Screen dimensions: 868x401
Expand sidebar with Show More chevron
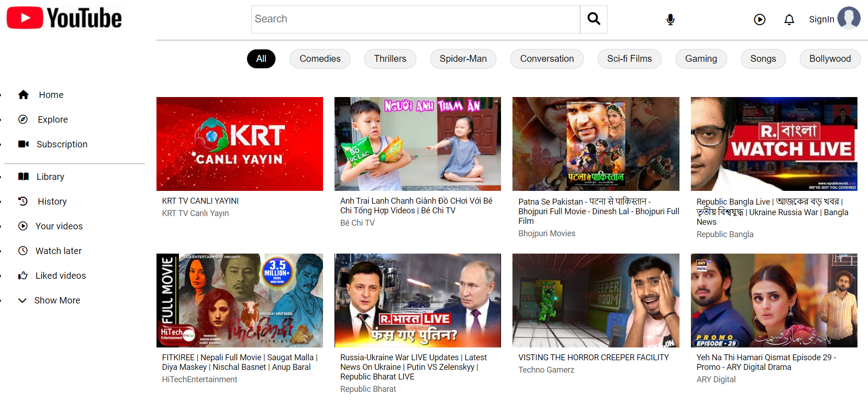tap(22, 300)
